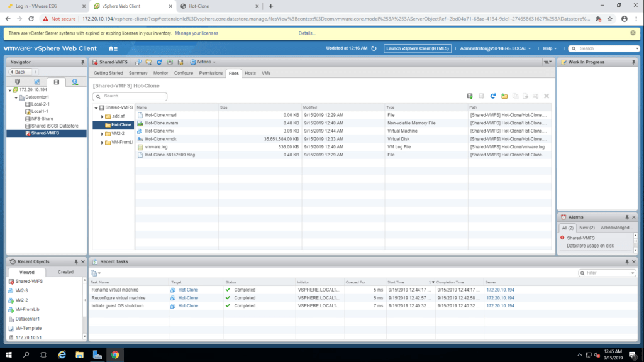Click the upload file to datastore icon
This screenshot has width=644, height=362.
point(470,96)
